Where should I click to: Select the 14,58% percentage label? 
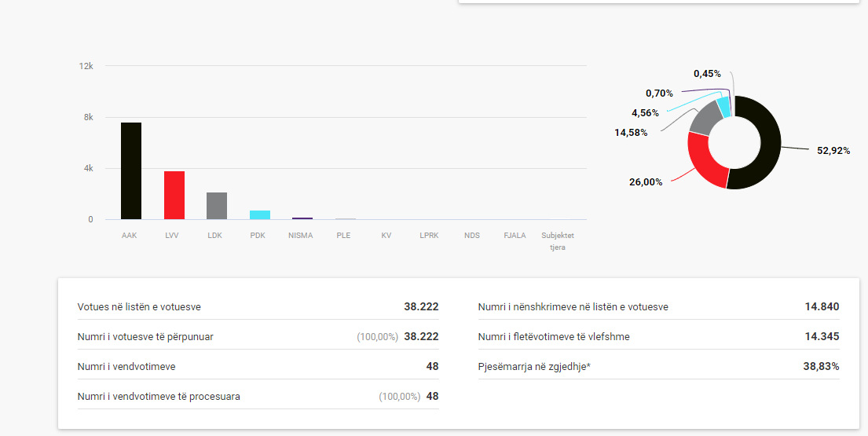[x=631, y=133]
